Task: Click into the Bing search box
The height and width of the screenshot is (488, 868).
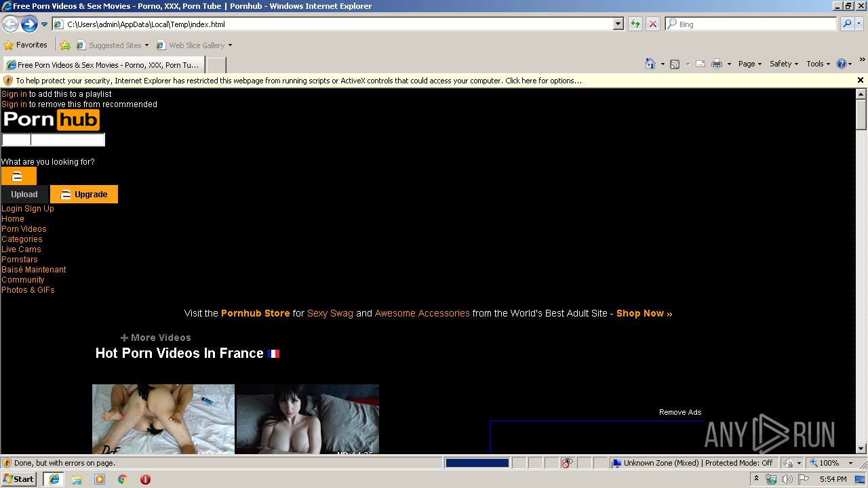Action: pyautogui.click(x=751, y=24)
